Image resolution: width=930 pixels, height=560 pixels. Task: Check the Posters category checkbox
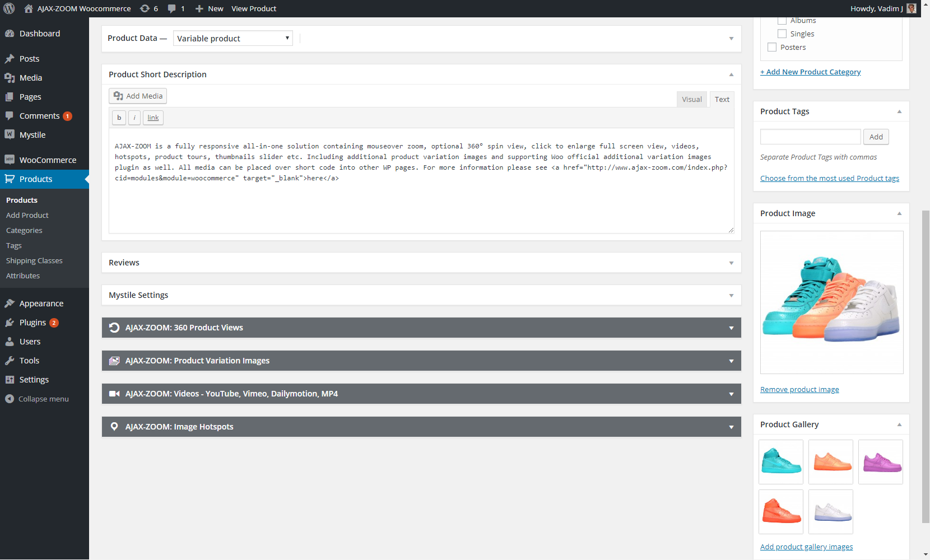772,47
